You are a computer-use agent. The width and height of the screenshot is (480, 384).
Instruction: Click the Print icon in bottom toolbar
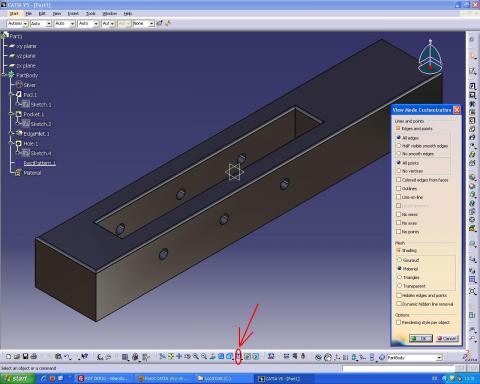(x=34, y=357)
